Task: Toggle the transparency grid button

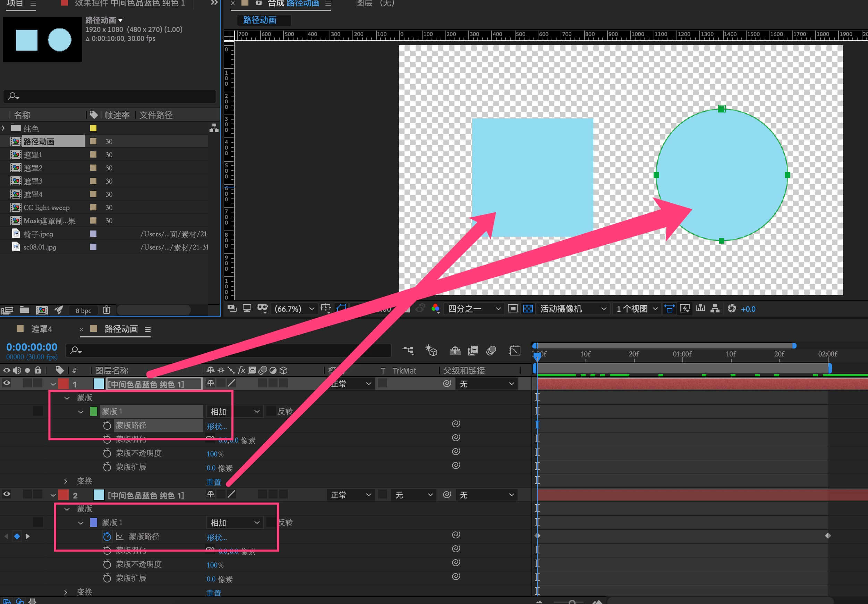Action: (x=528, y=309)
